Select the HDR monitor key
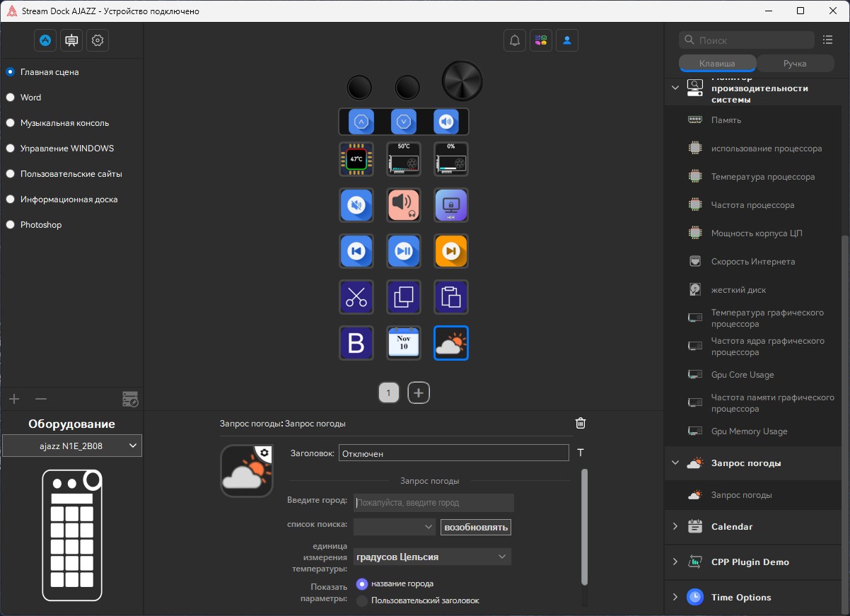Screen dimensions: 850x616 pyautogui.click(x=451, y=205)
